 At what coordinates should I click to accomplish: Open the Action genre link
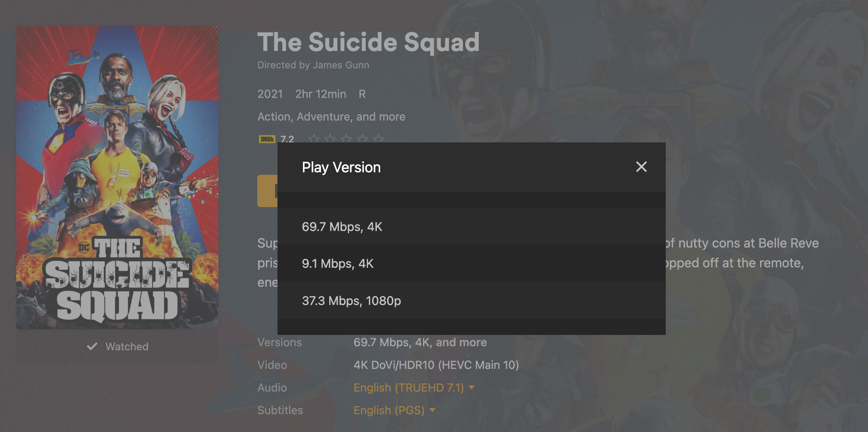point(274,116)
